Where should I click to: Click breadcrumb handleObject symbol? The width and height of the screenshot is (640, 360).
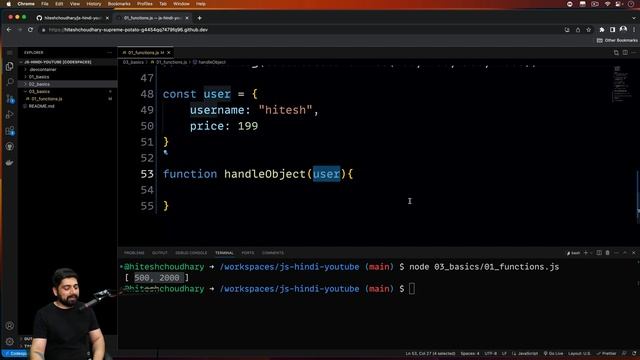point(209,62)
